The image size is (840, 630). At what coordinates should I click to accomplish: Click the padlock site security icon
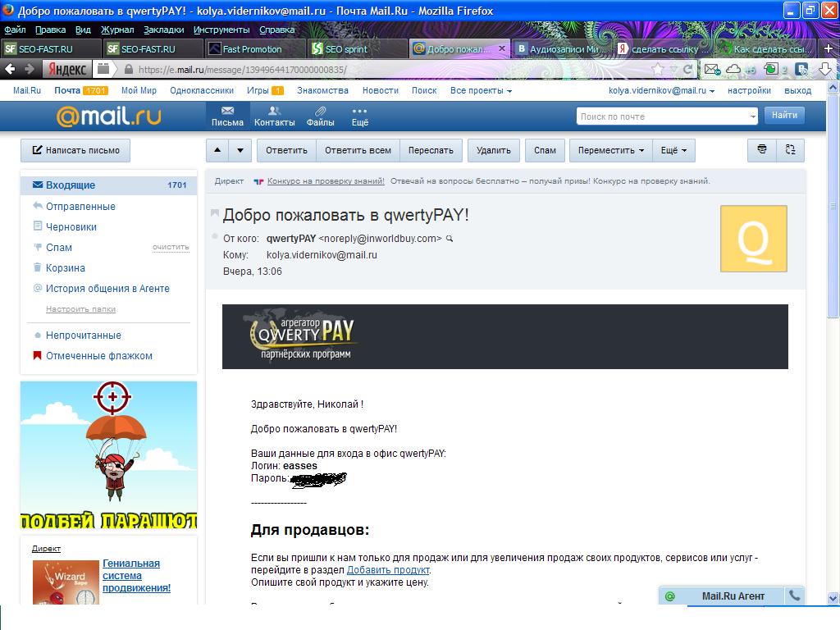click(129, 70)
